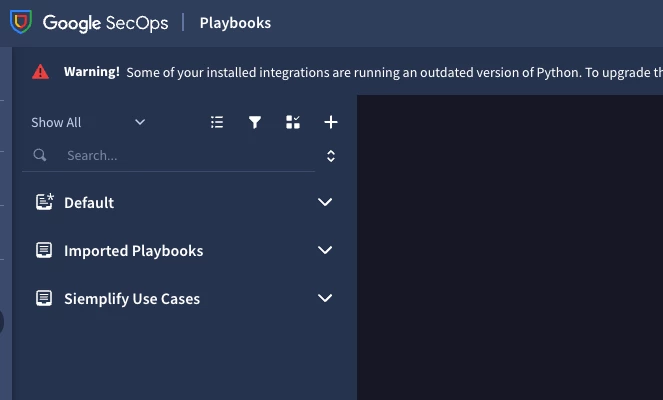Click the Google SecOps shield logo

coord(21,22)
